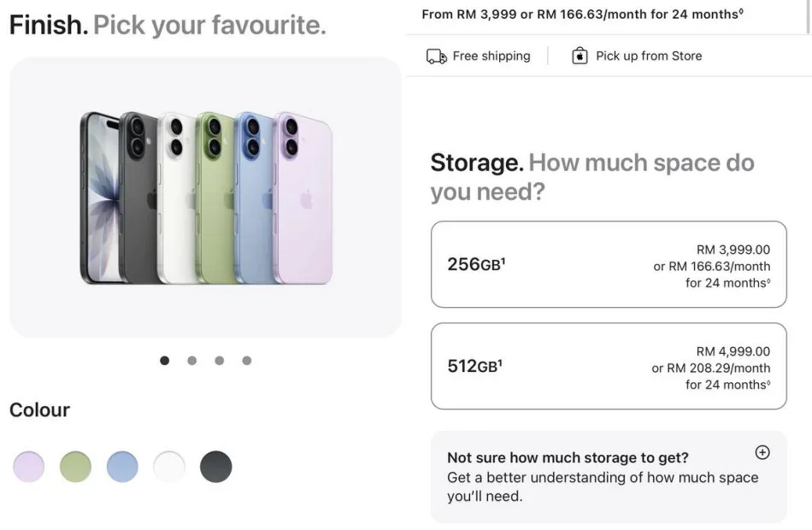Click the free shipping truck icon
The height and width of the screenshot is (530, 812).
(x=437, y=56)
